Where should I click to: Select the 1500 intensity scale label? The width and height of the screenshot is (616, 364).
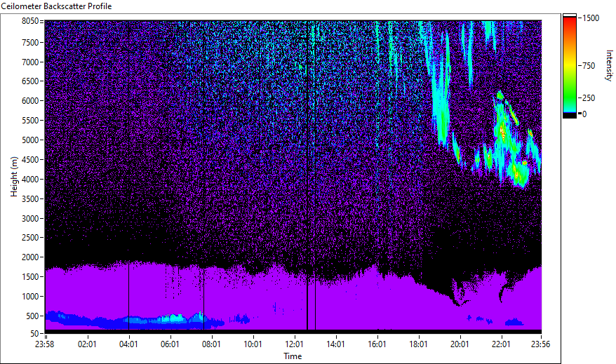pyautogui.click(x=591, y=18)
